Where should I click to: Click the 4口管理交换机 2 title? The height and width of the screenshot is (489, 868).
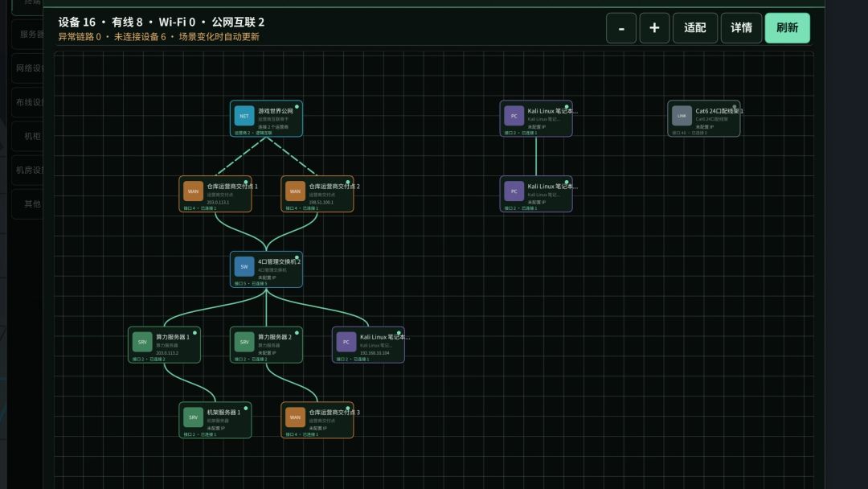click(x=279, y=262)
